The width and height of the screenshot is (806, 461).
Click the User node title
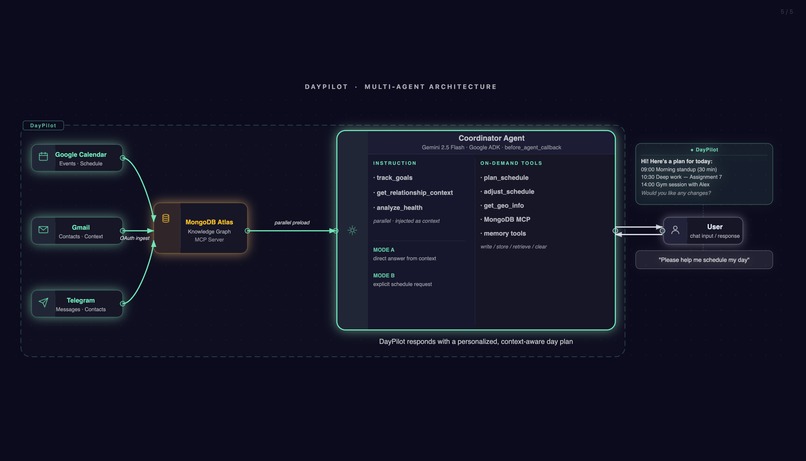click(x=715, y=227)
